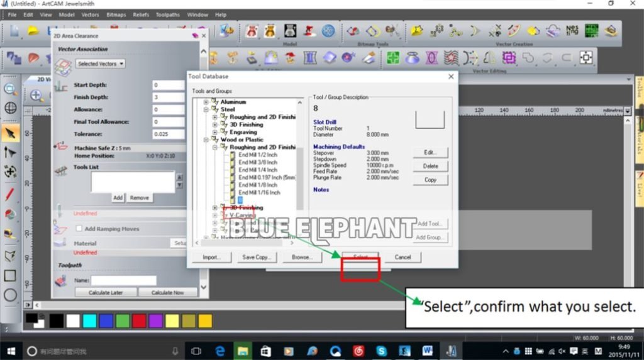644x360 pixels.
Task: Open the Selected Vectors dropdown
Action: coord(100,63)
